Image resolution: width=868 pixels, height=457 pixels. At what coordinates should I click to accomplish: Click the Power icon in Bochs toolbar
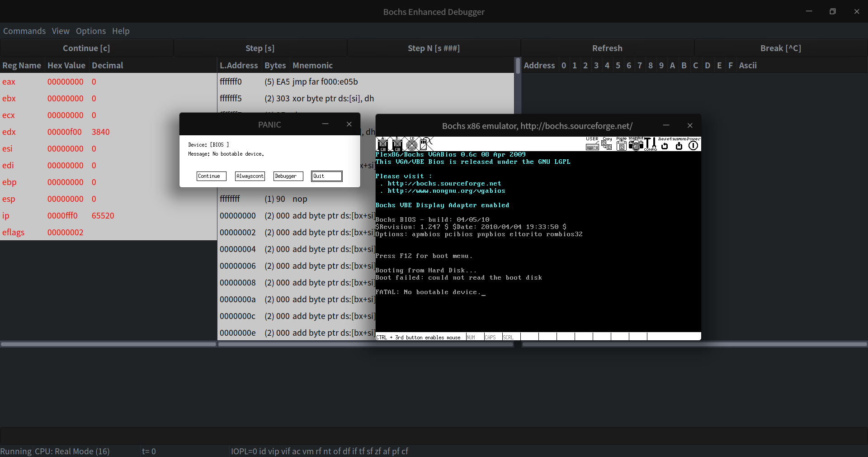click(x=693, y=144)
